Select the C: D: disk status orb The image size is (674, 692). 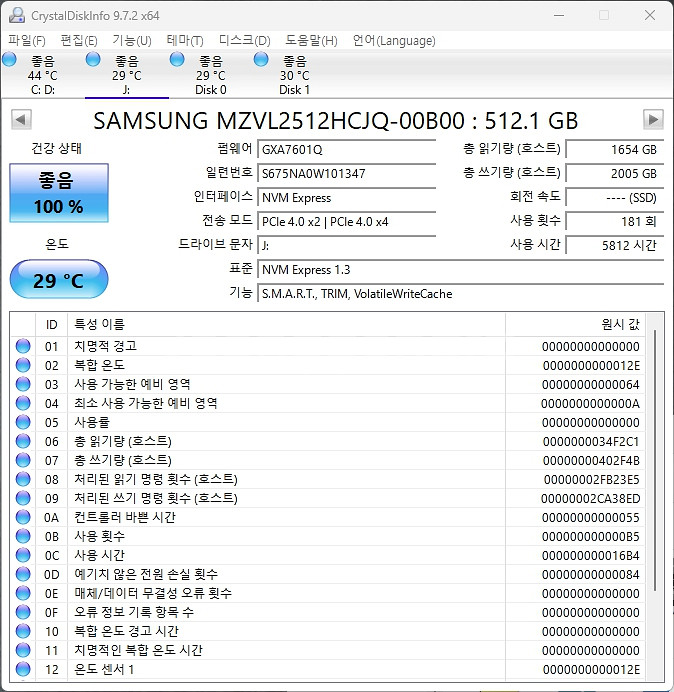pyautogui.click(x=9, y=60)
